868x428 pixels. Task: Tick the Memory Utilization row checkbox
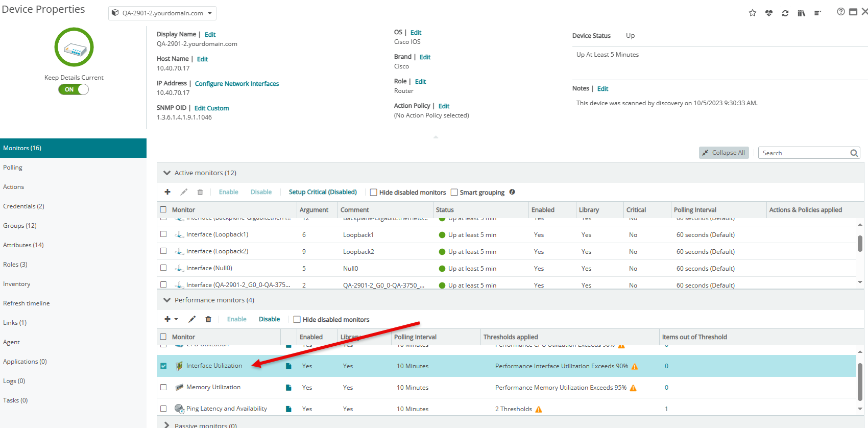[163, 387]
